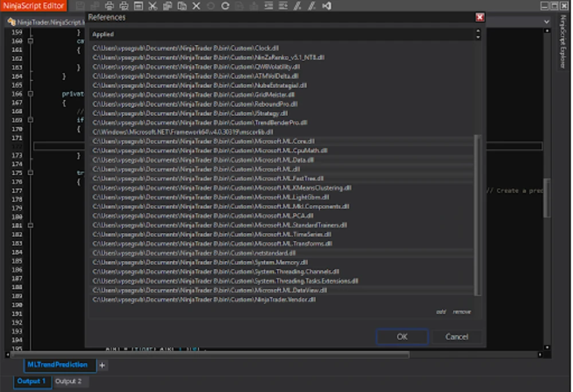Click the NinjaTrader.NinjaScript file tab

coord(46,22)
